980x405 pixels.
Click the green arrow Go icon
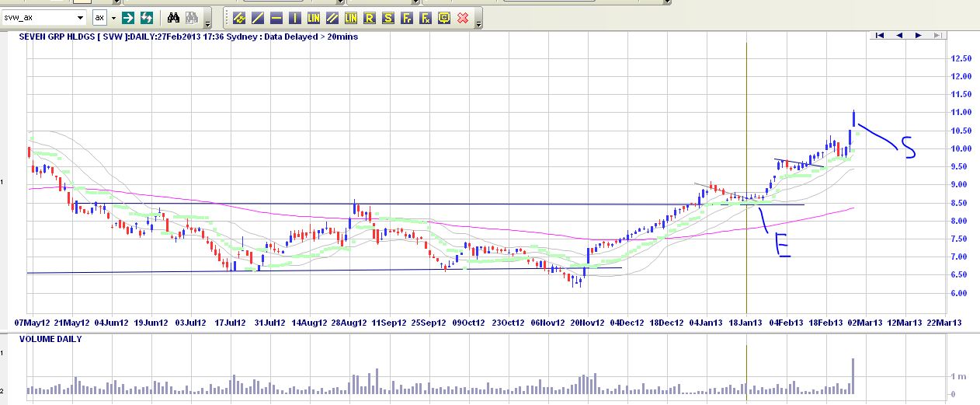pyautogui.click(x=128, y=17)
